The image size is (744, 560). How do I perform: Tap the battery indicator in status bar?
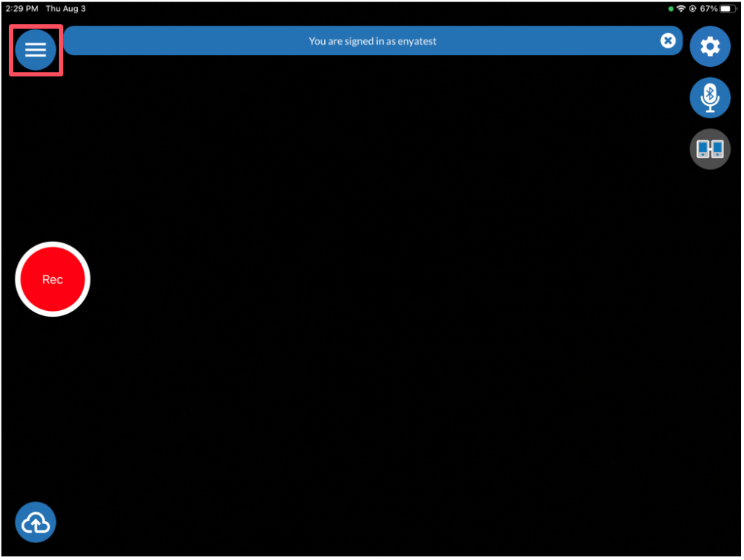(x=727, y=9)
